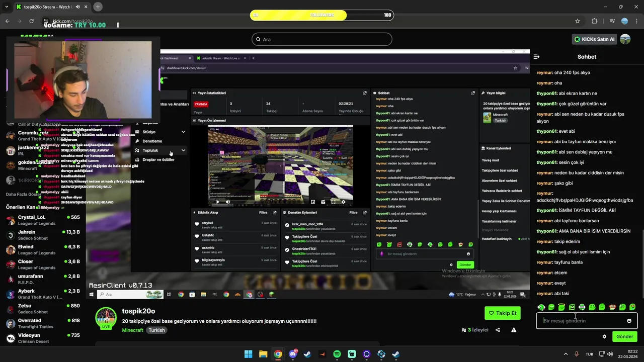The height and width of the screenshot is (362, 644).
Task: Bookmark this page with the star icon
Action: tap(578, 21)
